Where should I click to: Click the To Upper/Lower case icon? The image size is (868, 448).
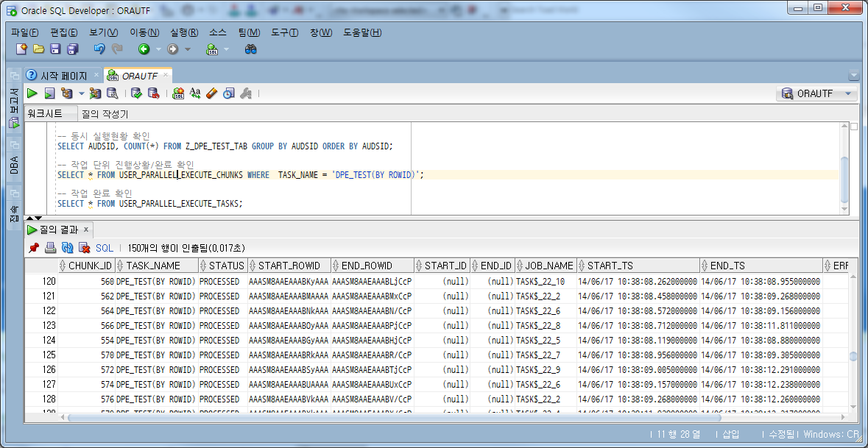point(195,93)
